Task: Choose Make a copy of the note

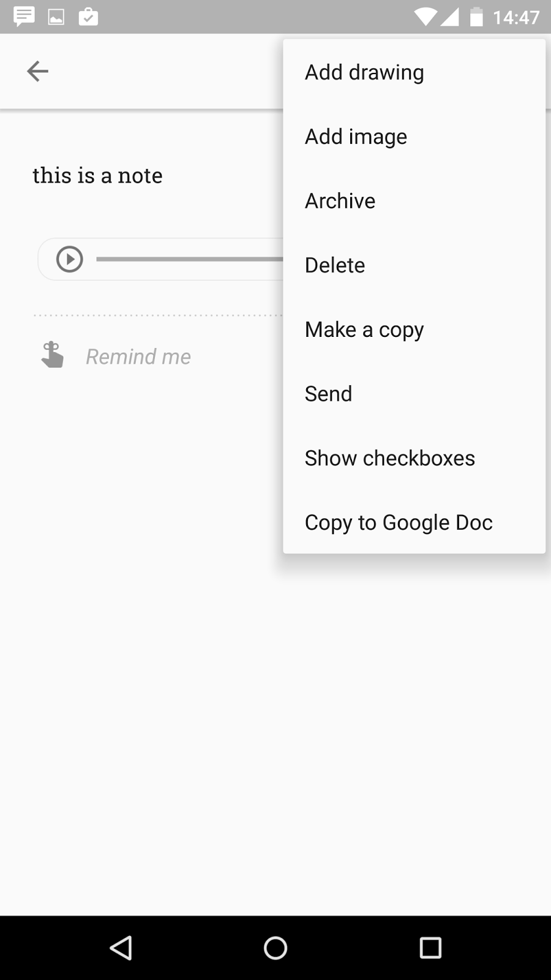Action: tap(364, 329)
